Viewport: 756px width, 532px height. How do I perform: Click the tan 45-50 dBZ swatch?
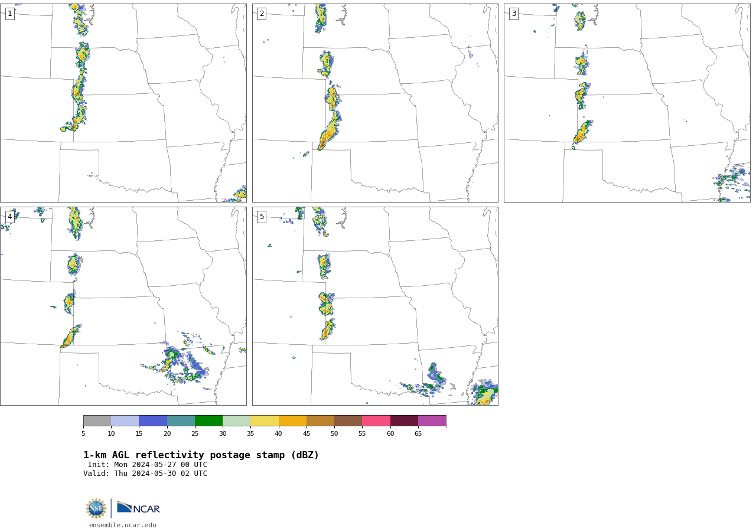pos(320,420)
